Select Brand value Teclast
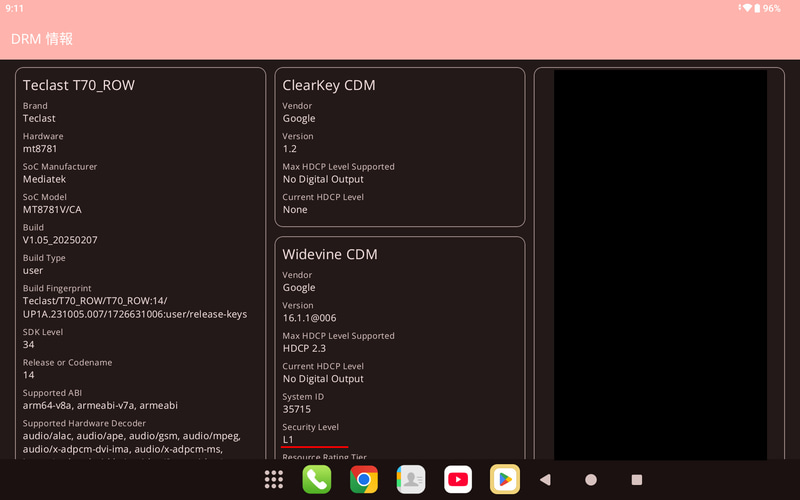The height and width of the screenshot is (500, 800). pyautogui.click(x=39, y=118)
